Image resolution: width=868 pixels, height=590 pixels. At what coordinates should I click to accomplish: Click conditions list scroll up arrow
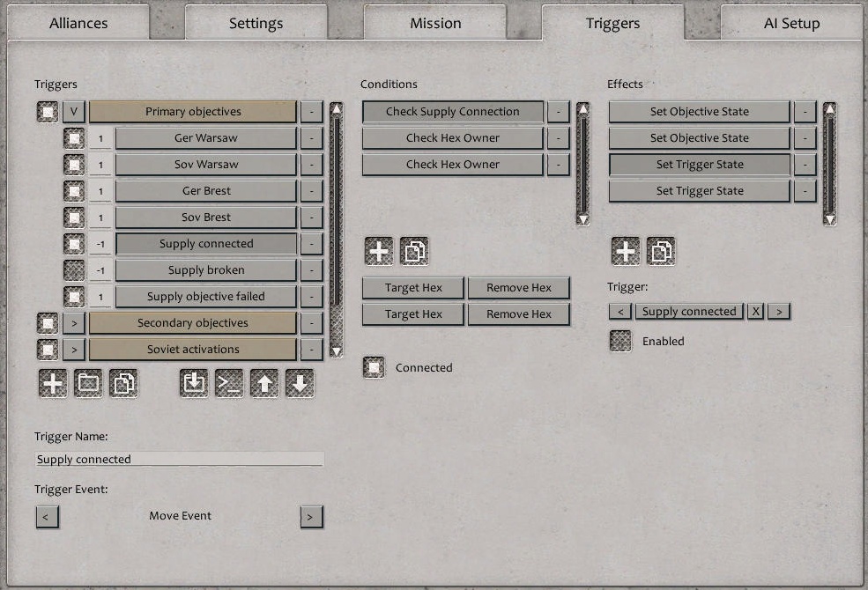[582, 107]
